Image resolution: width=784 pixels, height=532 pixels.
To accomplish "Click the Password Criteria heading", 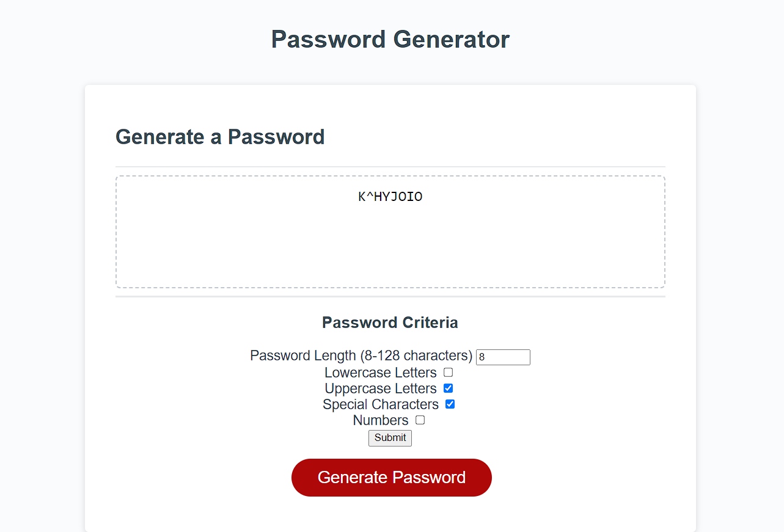I will 390,322.
